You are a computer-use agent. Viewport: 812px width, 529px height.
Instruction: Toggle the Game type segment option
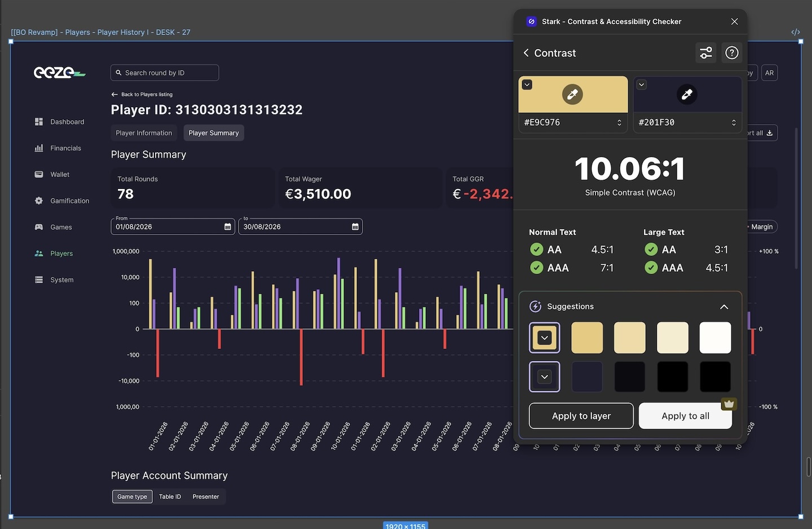click(x=133, y=497)
